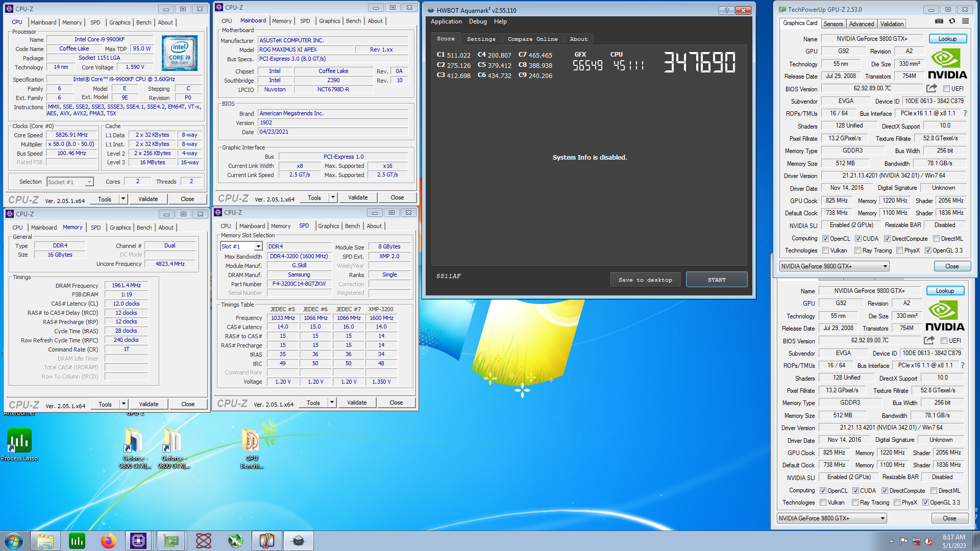The width and height of the screenshot is (980, 551).
Task: Launch Firefox from the taskbar
Action: click(108, 541)
